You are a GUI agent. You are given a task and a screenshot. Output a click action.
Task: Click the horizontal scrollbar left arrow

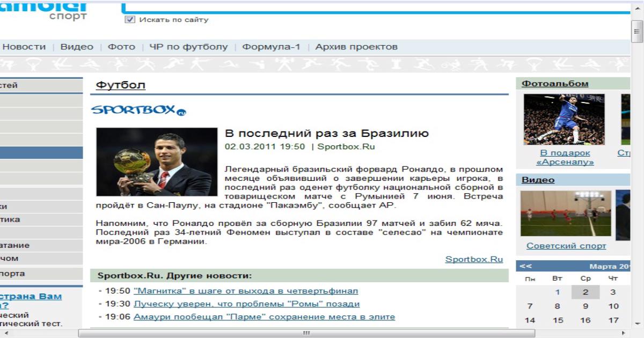(x=5, y=333)
